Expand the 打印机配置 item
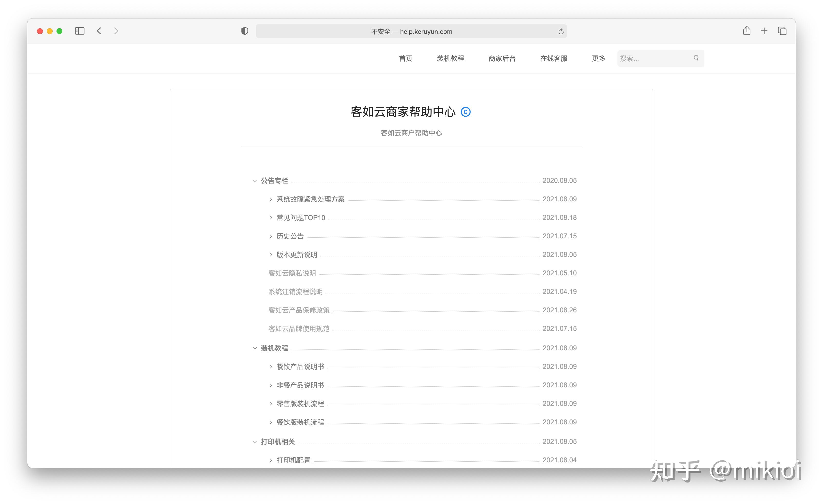Viewport: 823px width, 504px height. point(270,460)
